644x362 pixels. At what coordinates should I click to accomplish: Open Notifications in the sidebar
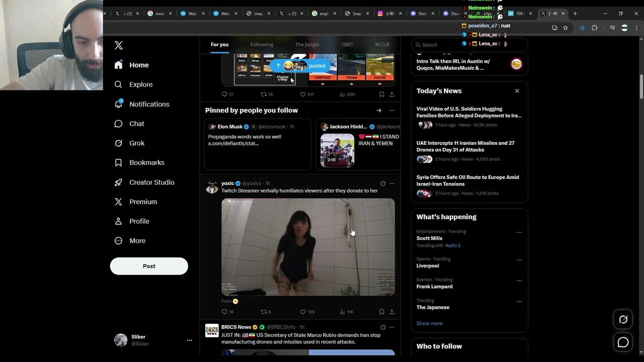point(142,104)
